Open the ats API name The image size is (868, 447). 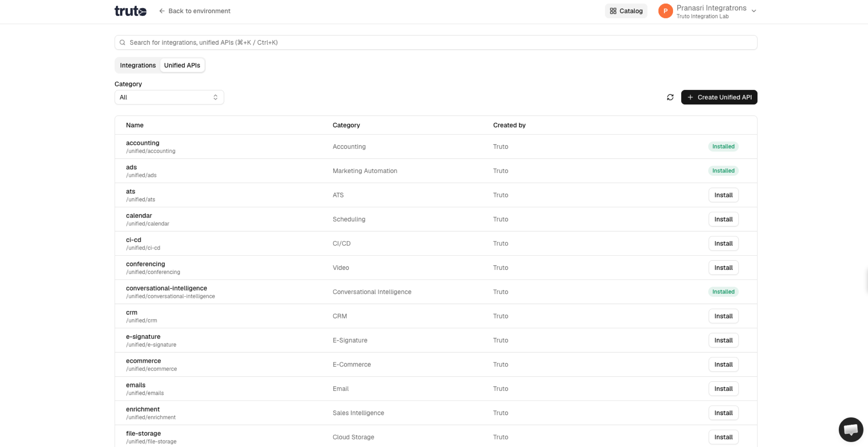click(131, 191)
